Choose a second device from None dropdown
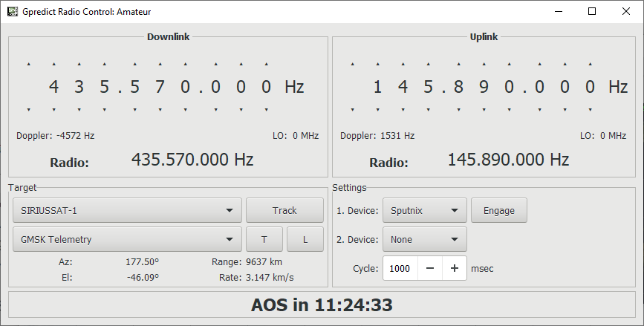 point(424,239)
